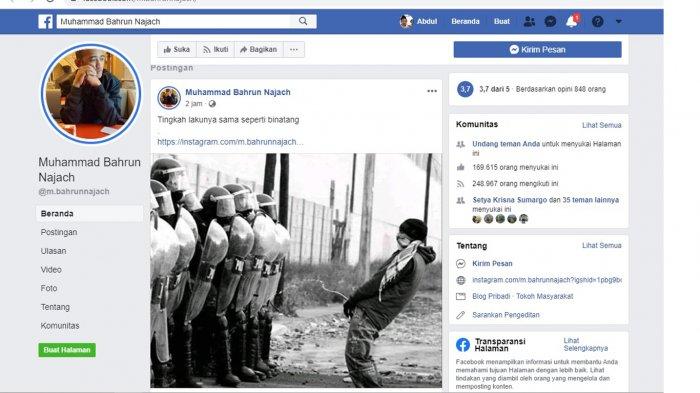Image resolution: width=700 pixels, height=393 pixels.
Task: Select Tentang in the page sidebar
Action: pos(55,307)
